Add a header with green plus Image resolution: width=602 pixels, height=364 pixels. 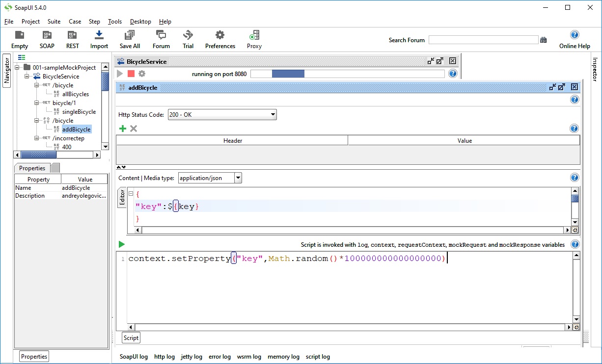pyautogui.click(x=123, y=129)
